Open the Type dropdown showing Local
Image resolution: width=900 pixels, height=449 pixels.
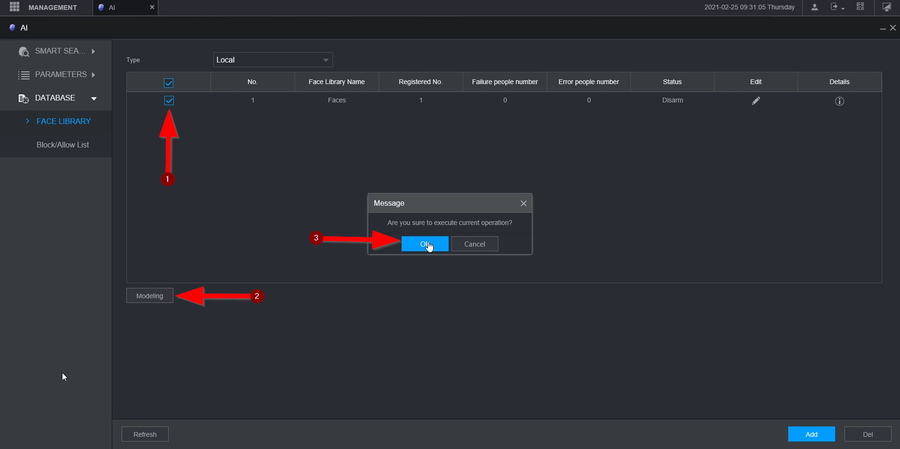coord(272,60)
